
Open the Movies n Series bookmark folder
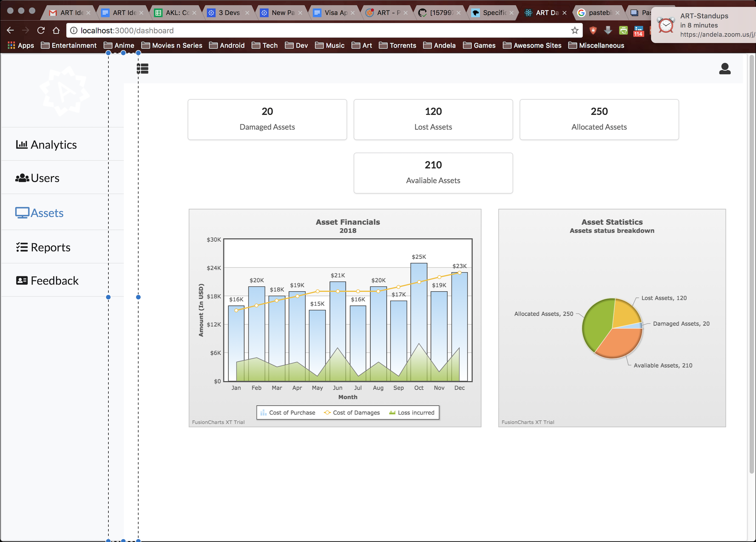click(172, 45)
